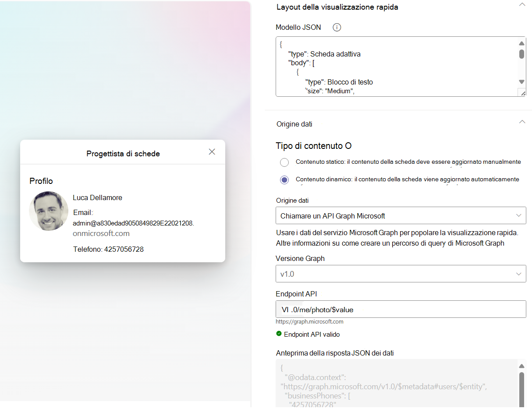Open the Origine dati dropdown

[401, 216]
